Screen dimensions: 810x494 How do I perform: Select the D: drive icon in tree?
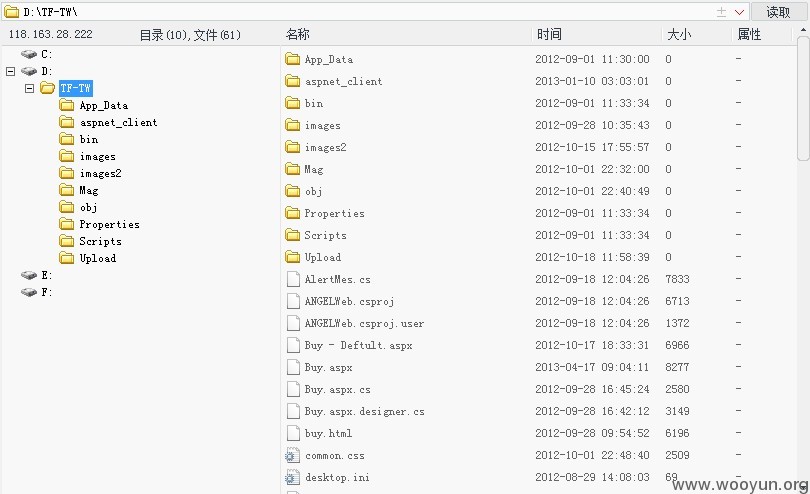(x=29, y=71)
